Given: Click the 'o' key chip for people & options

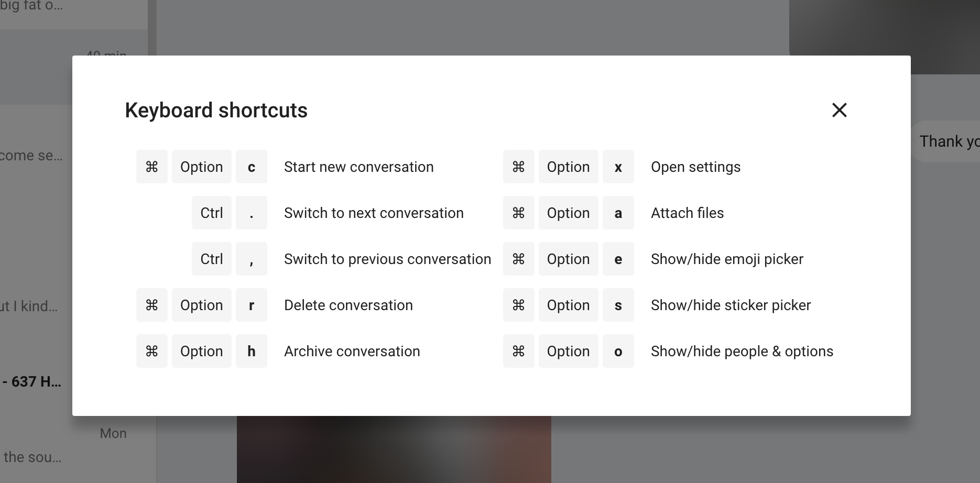Looking at the screenshot, I should (x=618, y=351).
